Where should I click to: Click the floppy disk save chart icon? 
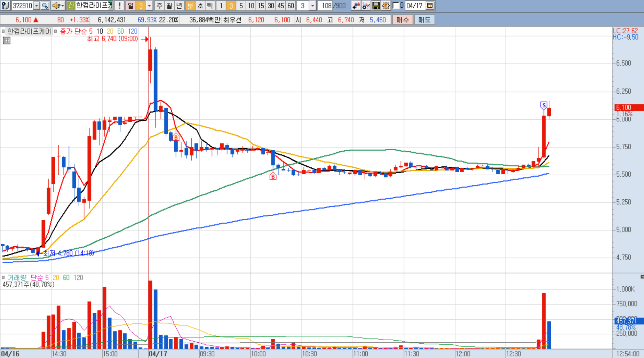[376, 6]
